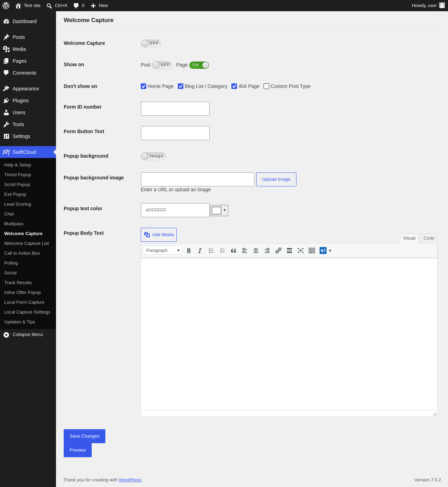Align text left
448x487 pixels.
[x=245, y=251]
